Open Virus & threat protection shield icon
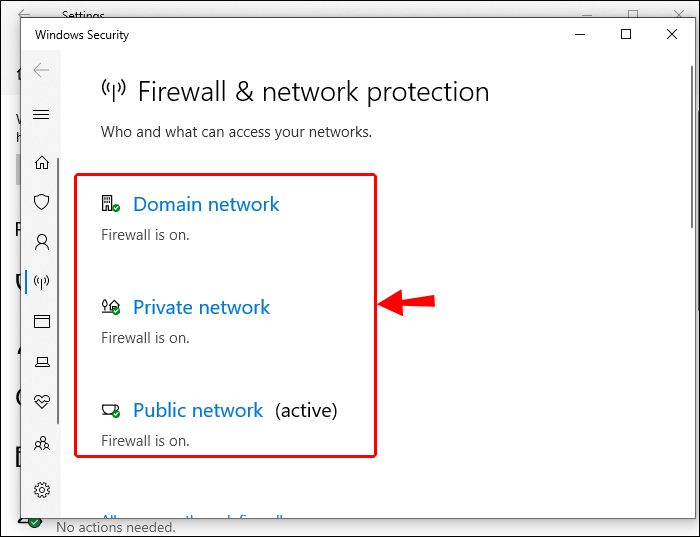Image resolution: width=700 pixels, height=537 pixels. click(42, 202)
